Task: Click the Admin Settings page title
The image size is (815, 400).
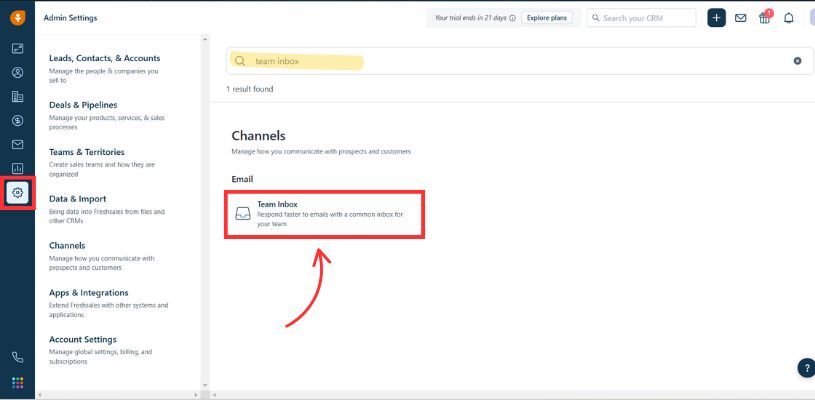Action: tap(70, 18)
